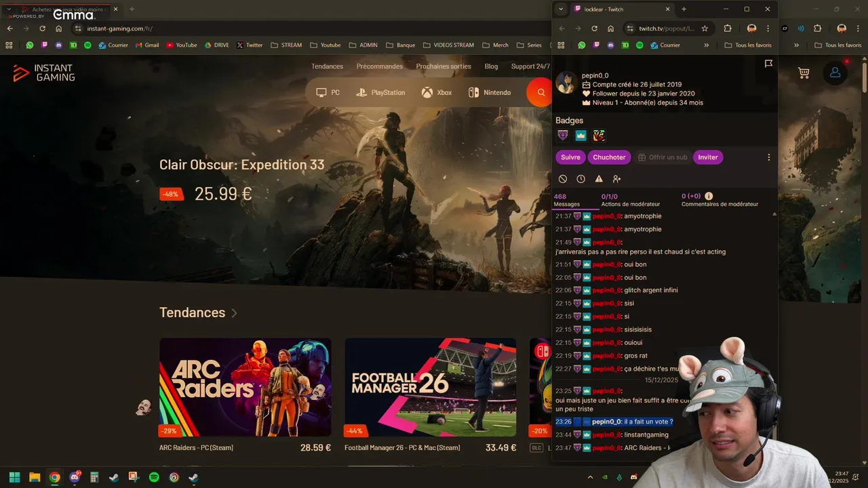Image resolution: width=868 pixels, height=488 pixels.
Task: Expand the Tendances section chevron
Action: pos(234,313)
